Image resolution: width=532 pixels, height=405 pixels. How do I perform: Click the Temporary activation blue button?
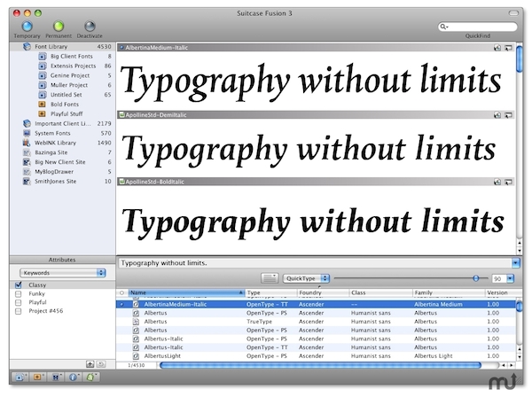tap(27, 26)
